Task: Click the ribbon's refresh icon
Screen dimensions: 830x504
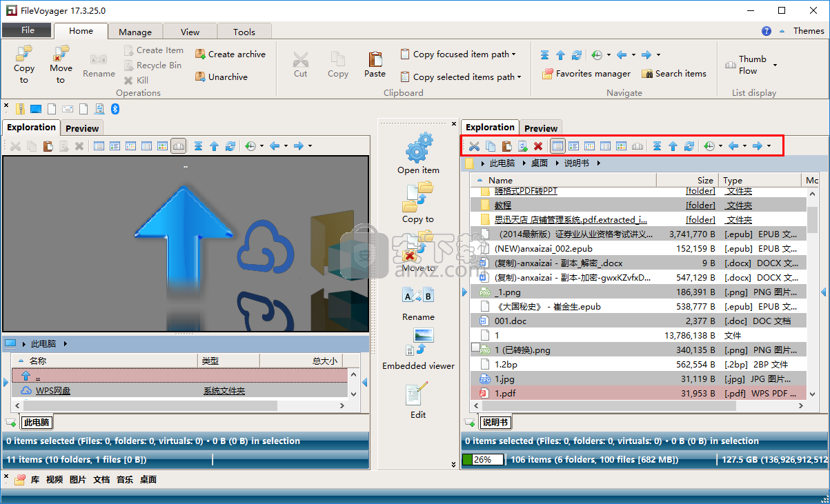Action: pos(576,54)
